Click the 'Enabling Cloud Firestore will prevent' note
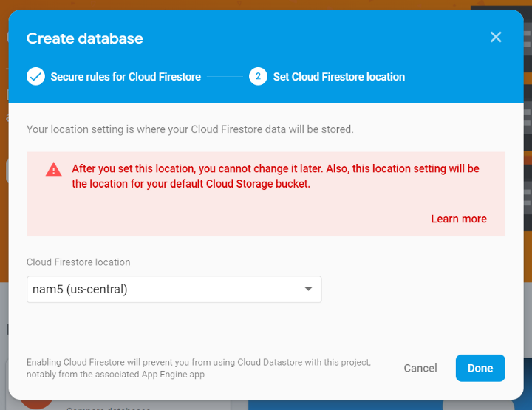The width and height of the screenshot is (532, 410). click(199, 369)
